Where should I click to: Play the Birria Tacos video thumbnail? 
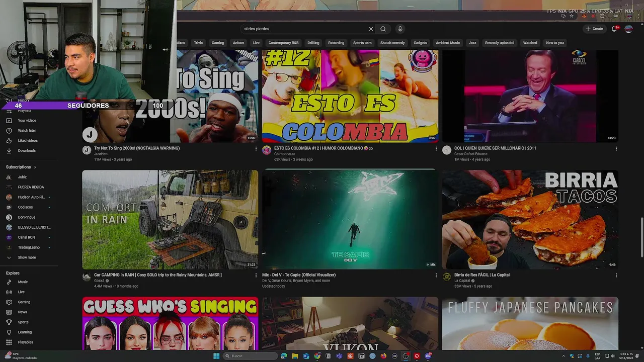pos(530,219)
